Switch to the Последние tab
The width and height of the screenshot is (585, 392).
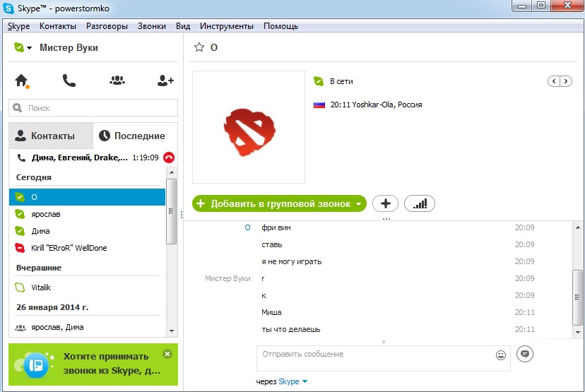click(136, 136)
